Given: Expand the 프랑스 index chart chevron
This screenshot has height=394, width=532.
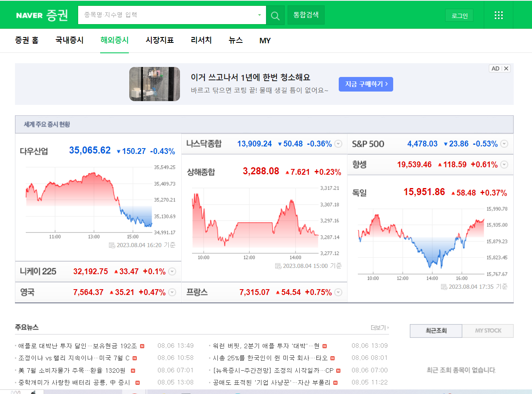Looking at the screenshot, I should click(x=338, y=292).
